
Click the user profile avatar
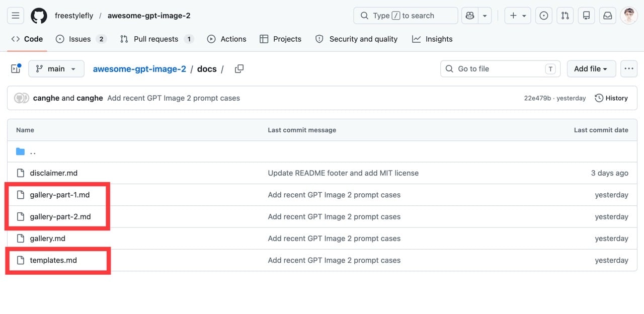[x=629, y=16]
